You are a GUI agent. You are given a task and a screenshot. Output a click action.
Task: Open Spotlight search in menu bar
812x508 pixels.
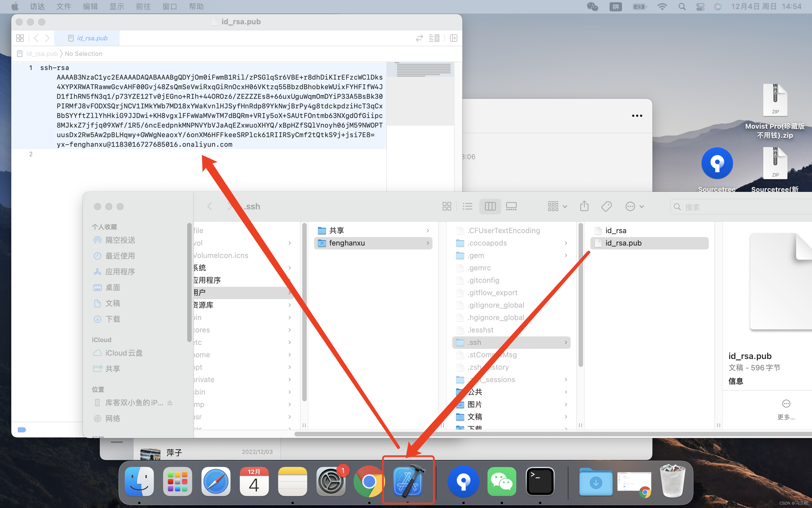[x=681, y=6]
